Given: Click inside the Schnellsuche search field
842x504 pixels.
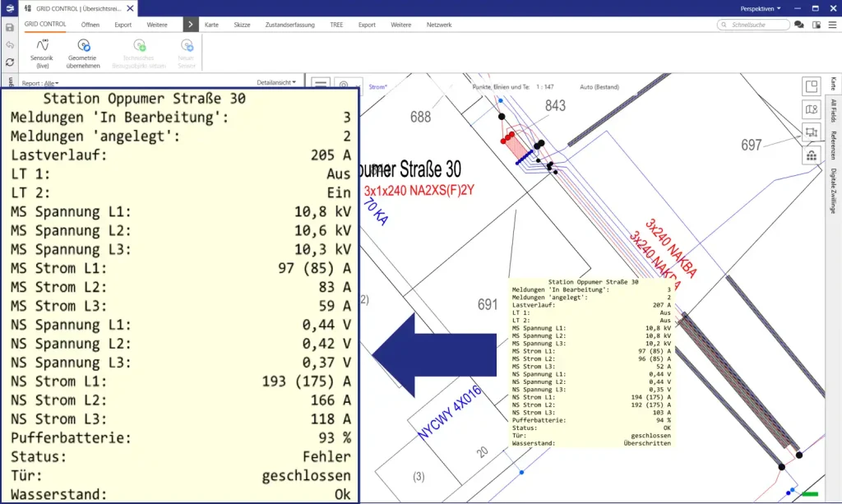Looking at the screenshot, I should point(752,25).
